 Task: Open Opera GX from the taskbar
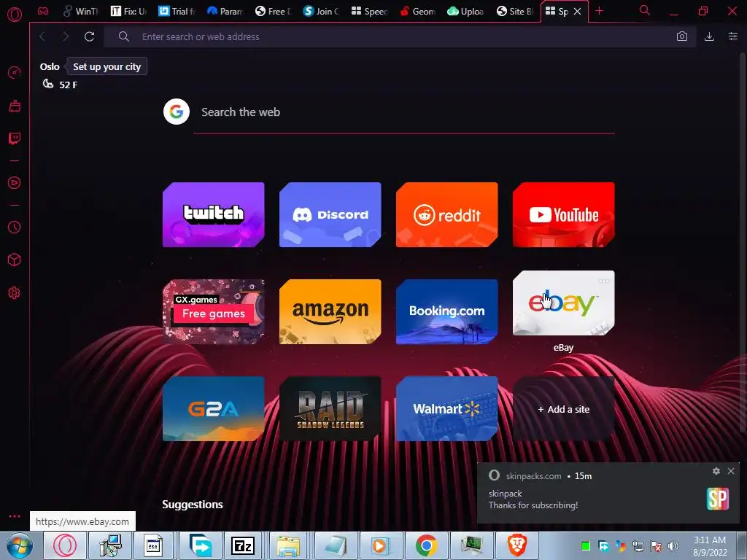[x=65, y=545]
